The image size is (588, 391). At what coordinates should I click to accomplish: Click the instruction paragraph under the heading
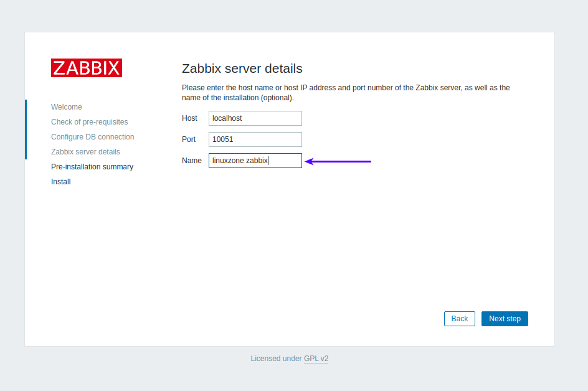[x=346, y=93]
